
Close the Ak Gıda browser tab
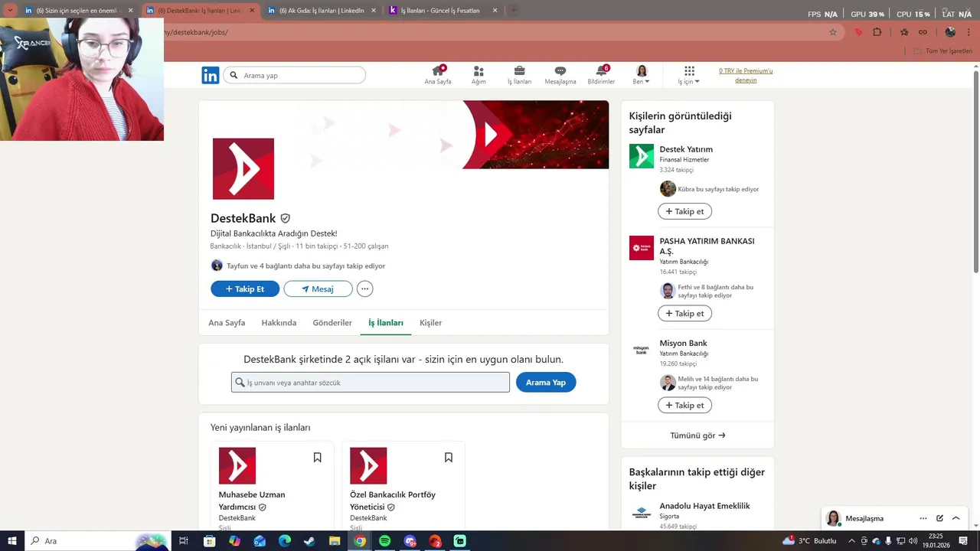point(374,11)
